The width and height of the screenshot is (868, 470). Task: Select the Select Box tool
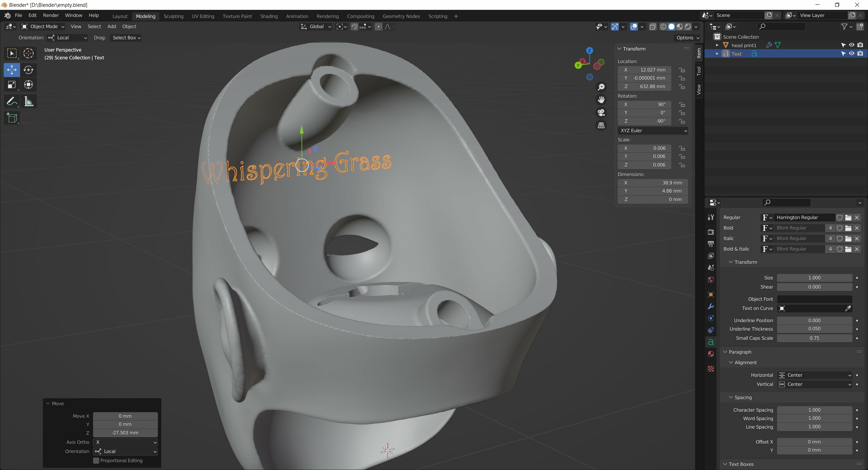[x=12, y=53]
